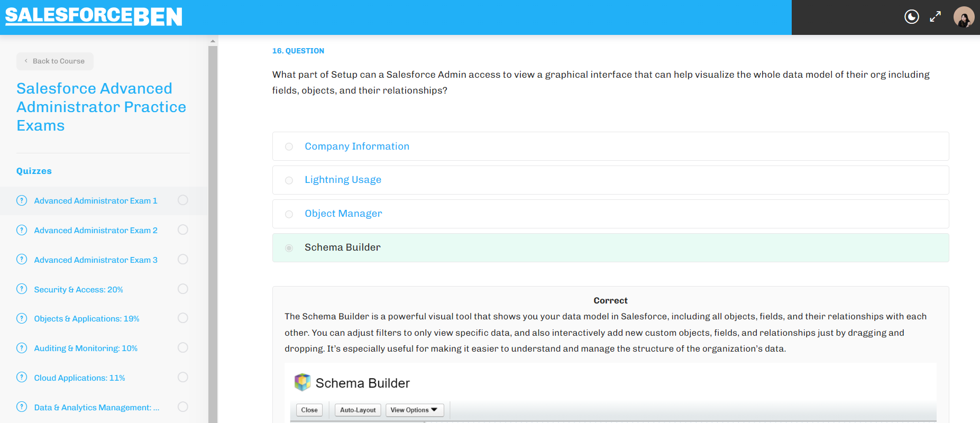
Task: Click the fullscreen expand arrows icon
Action: pos(936,17)
